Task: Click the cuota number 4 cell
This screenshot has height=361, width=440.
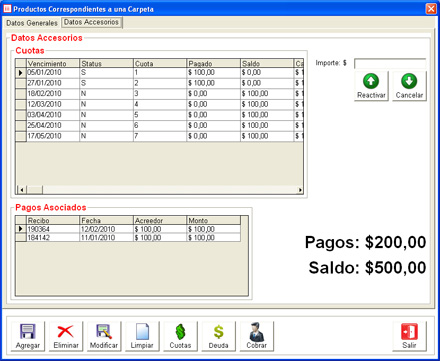Action: pyautogui.click(x=160, y=104)
